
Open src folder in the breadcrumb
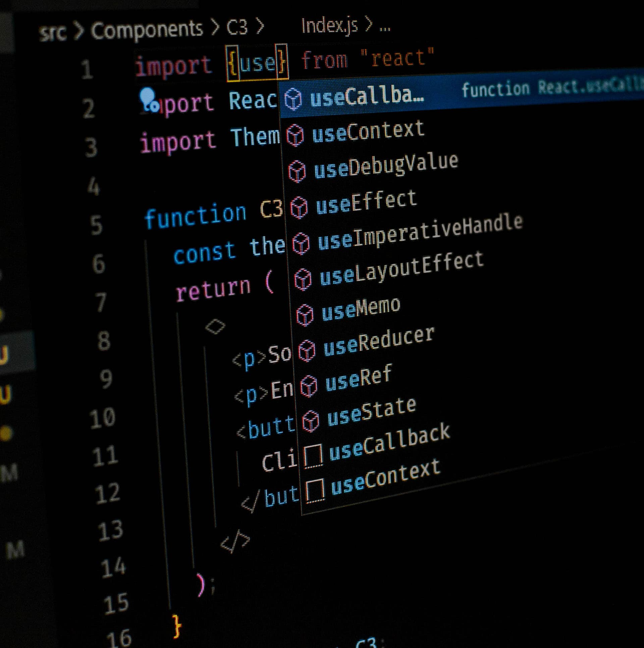click(52, 33)
